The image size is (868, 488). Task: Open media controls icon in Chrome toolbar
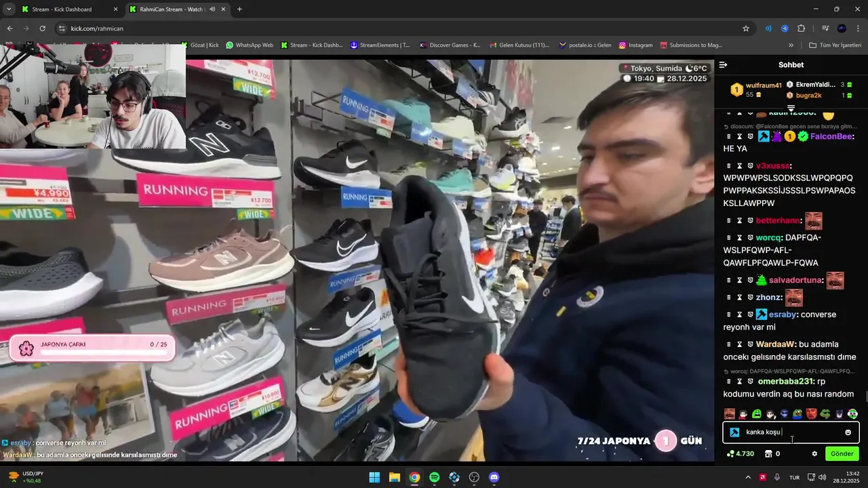tap(825, 28)
